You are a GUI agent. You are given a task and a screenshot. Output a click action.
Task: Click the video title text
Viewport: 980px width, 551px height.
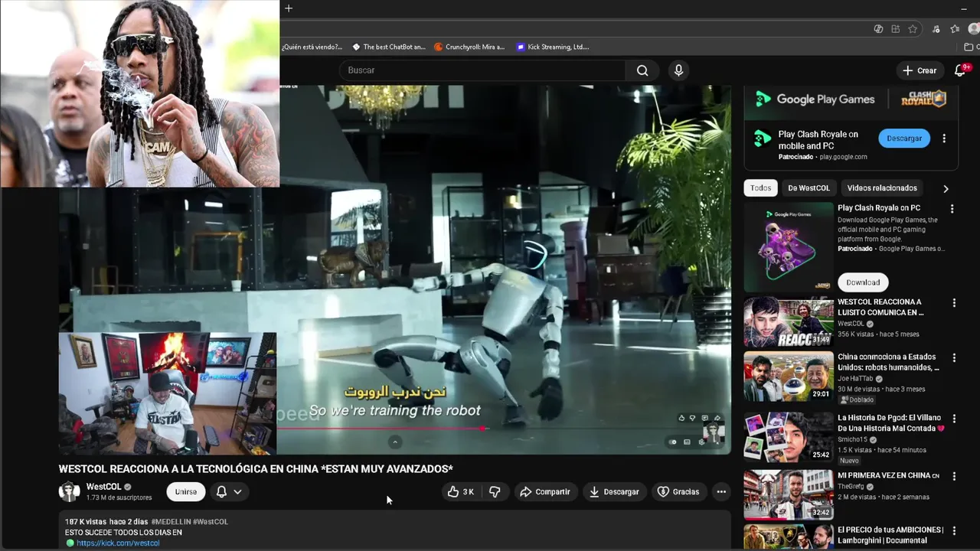tap(256, 469)
